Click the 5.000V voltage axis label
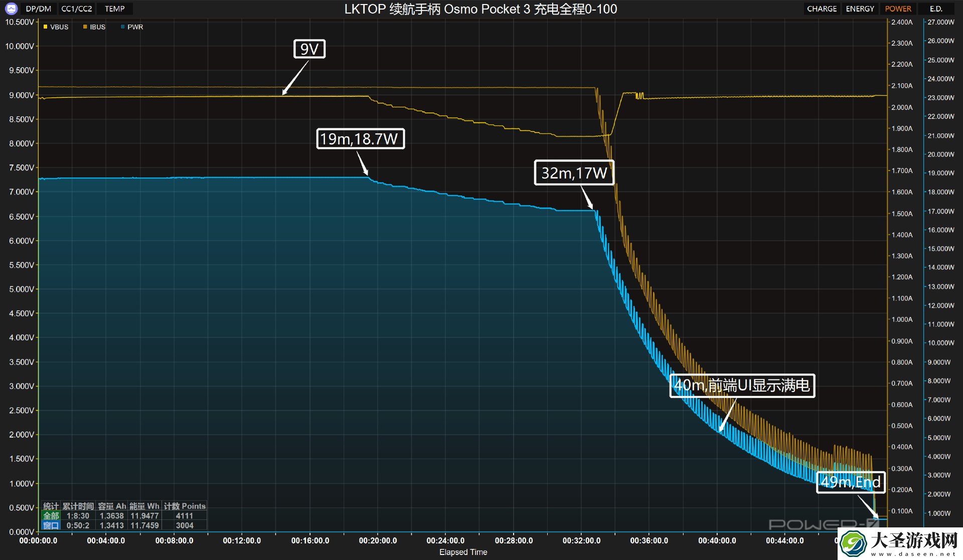 (22, 289)
